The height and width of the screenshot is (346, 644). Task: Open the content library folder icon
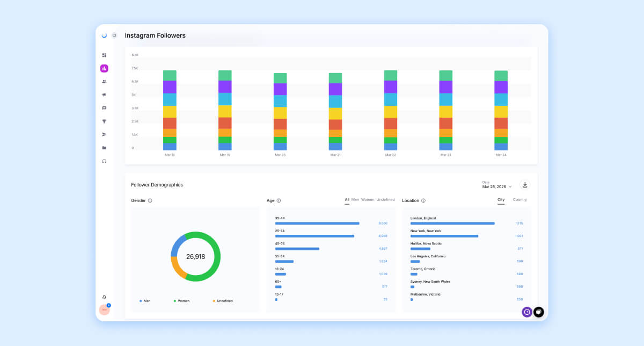coord(104,147)
